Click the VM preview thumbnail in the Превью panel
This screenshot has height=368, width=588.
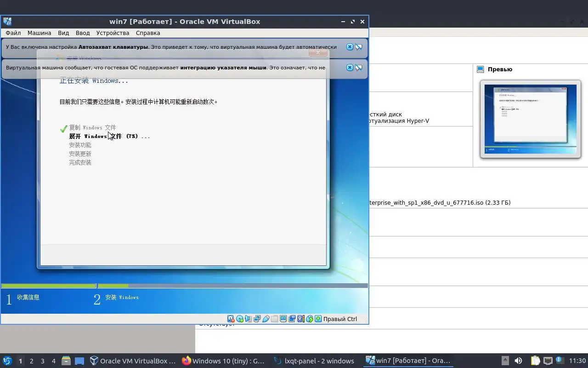point(530,119)
